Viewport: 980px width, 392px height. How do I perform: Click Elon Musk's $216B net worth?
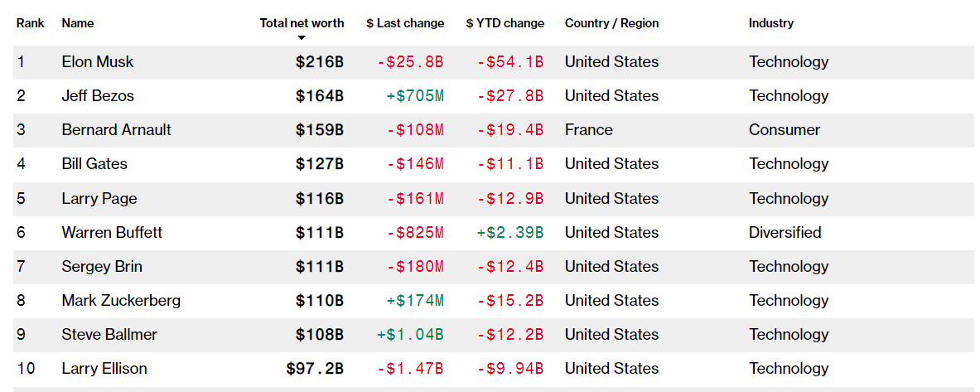pos(320,62)
